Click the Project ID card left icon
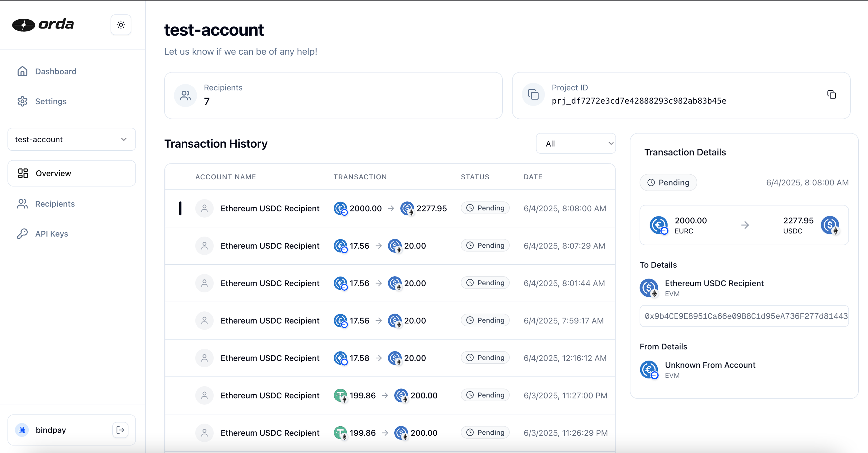 pyautogui.click(x=533, y=95)
